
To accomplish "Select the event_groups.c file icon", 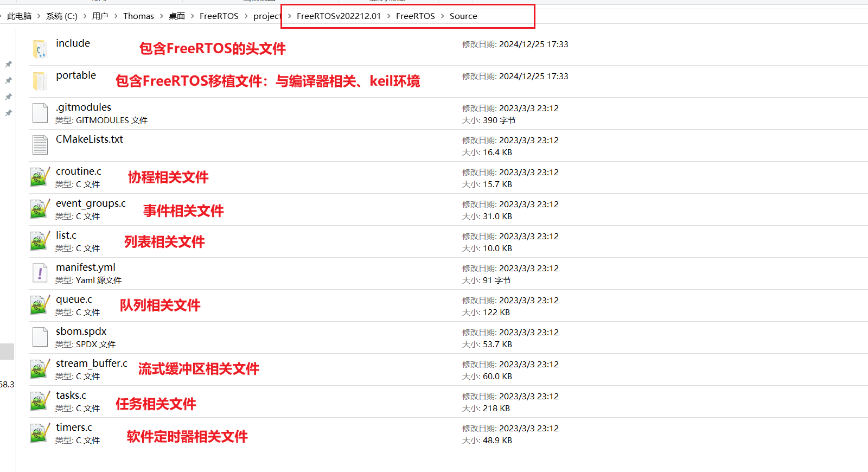I will pyautogui.click(x=40, y=209).
